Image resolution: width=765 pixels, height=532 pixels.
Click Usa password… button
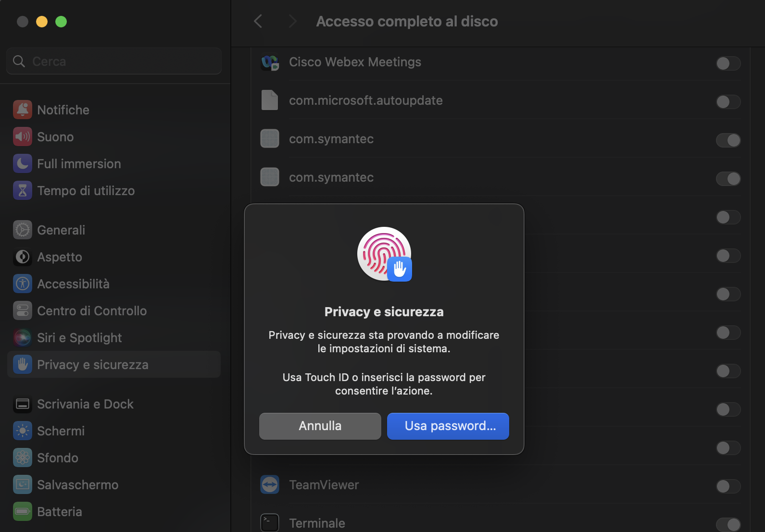[x=448, y=426]
